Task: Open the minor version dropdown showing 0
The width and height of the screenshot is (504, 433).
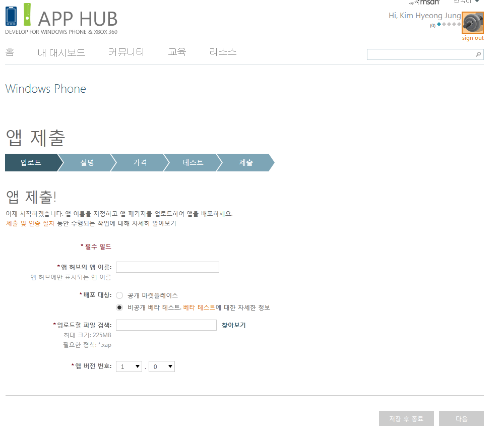Action: point(162,366)
